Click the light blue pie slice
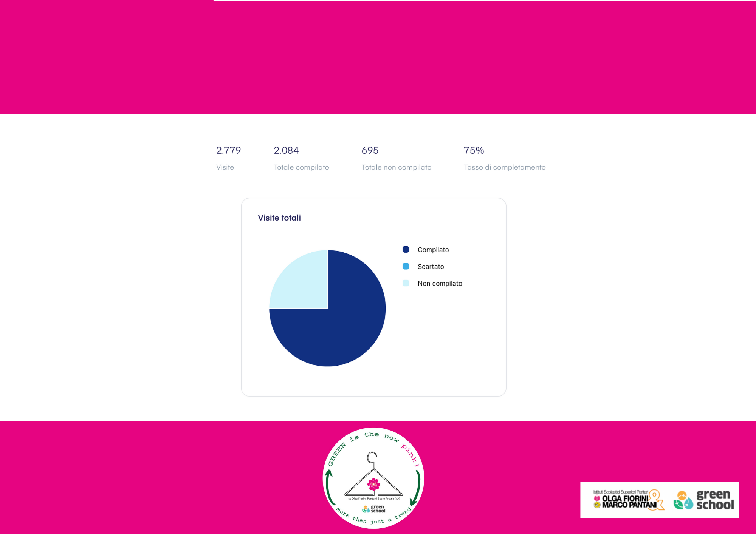This screenshot has height=534, width=756. pyautogui.click(x=302, y=283)
